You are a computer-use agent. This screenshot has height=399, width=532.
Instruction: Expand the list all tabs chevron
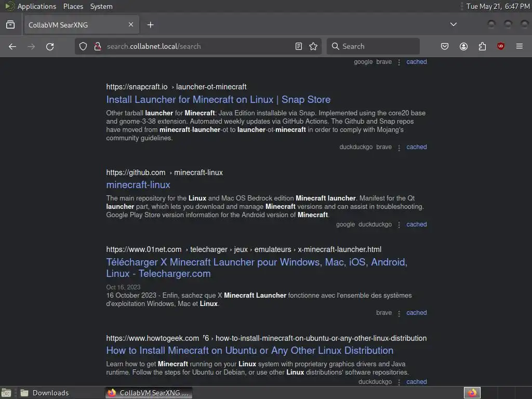[x=453, y=24]
